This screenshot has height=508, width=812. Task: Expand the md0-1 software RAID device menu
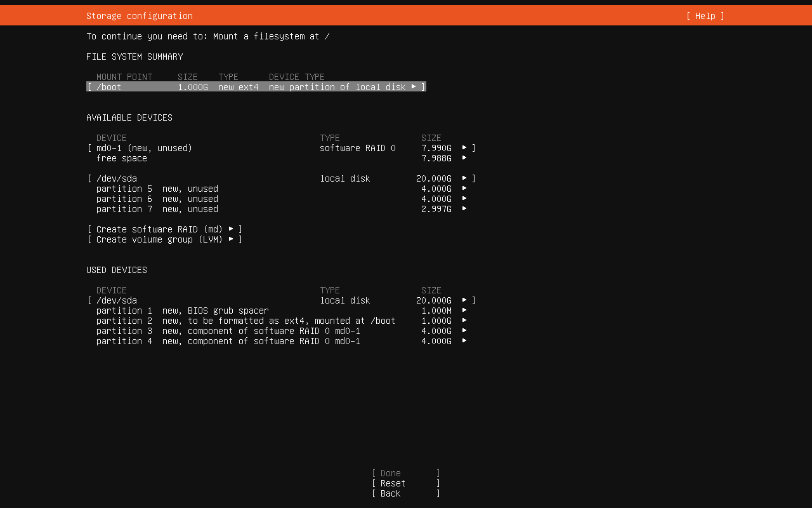[x=464, y=148]
